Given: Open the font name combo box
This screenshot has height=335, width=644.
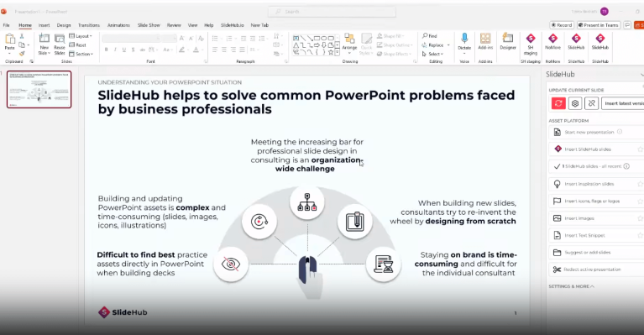Looking at the screenshot, I should click(131, 39).
